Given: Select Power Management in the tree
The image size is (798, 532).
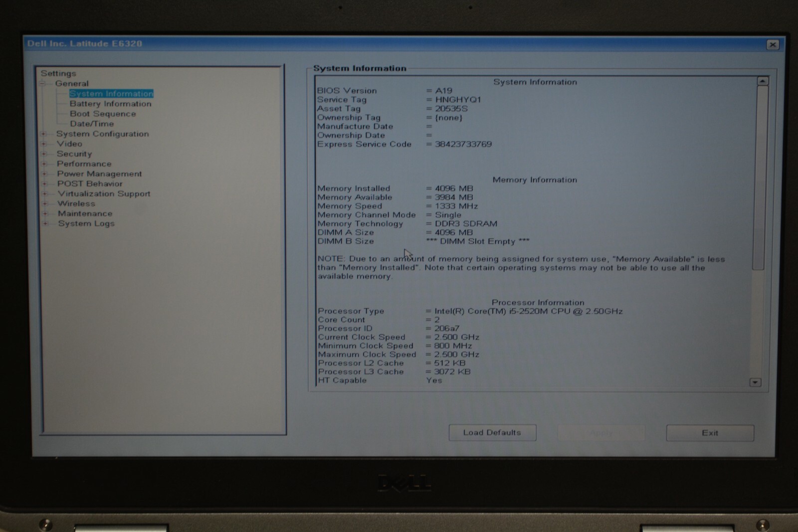Looking at the screenshot, I should click(x=99, y=174).
